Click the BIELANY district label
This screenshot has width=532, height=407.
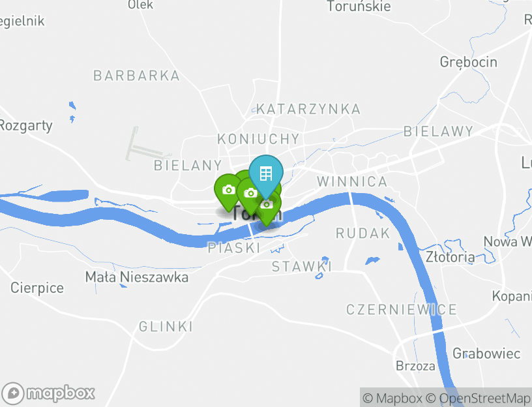click(188, 166)
